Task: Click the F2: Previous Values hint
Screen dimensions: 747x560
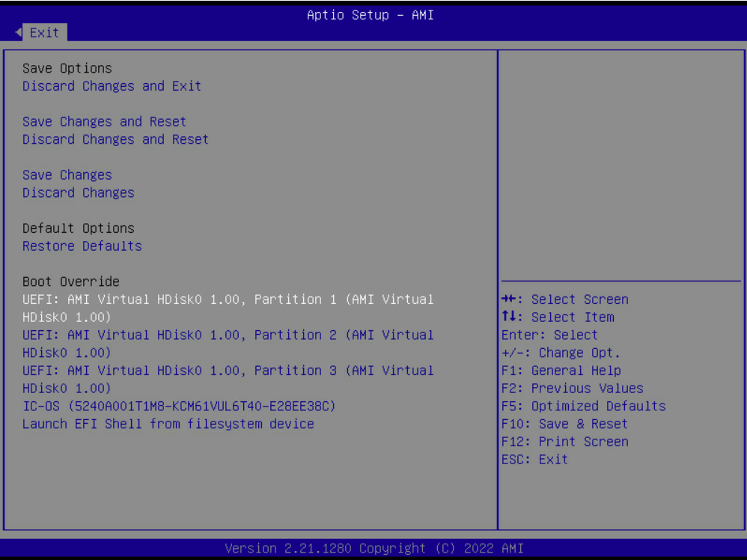Action: click(572, 389)
